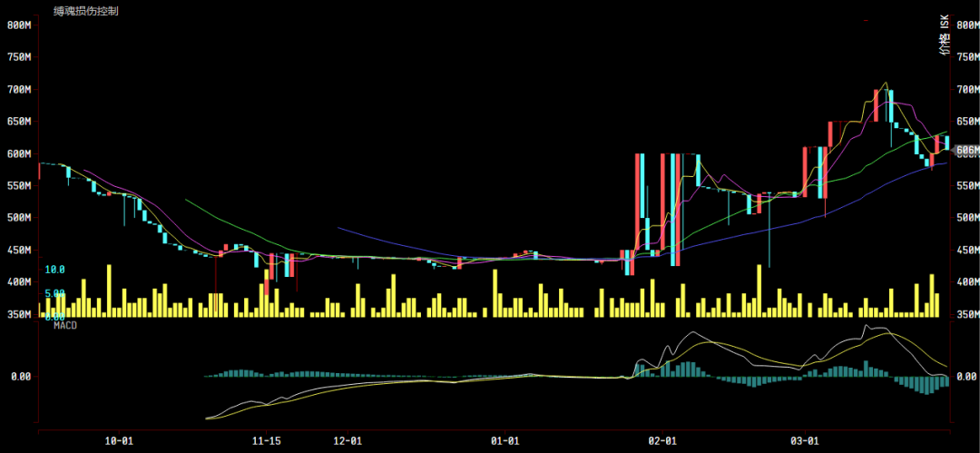The width and height of the screenshot is (980, 453).
Task: Select the 11-15 date marker
Action: tap(266, 441)
